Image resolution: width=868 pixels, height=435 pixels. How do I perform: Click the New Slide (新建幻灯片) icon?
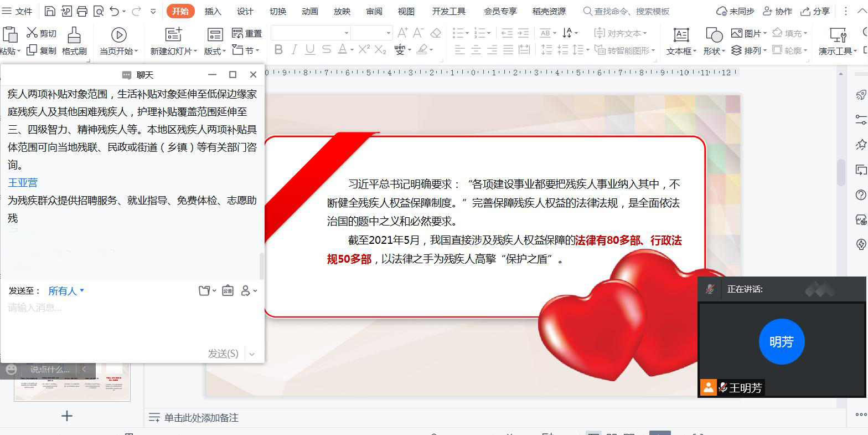coord(173,35)
